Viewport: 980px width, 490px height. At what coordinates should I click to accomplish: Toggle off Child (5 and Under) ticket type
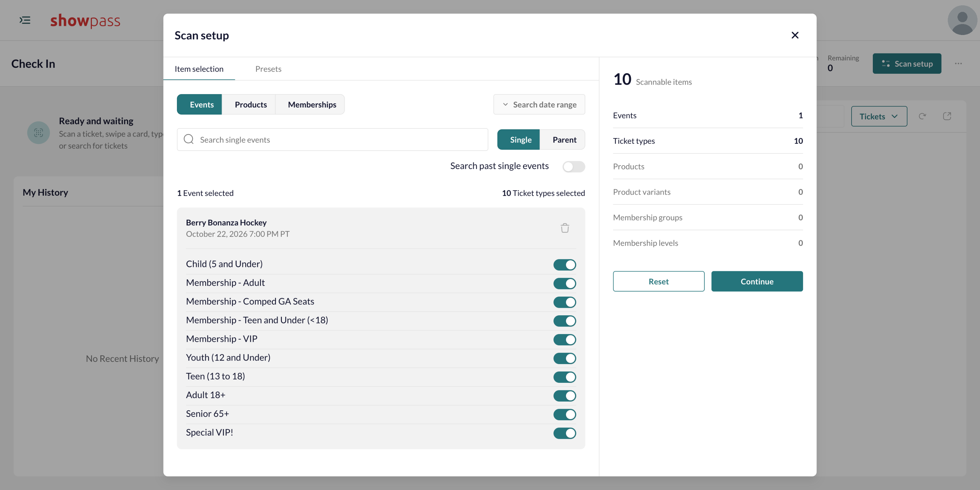point(565,265)
